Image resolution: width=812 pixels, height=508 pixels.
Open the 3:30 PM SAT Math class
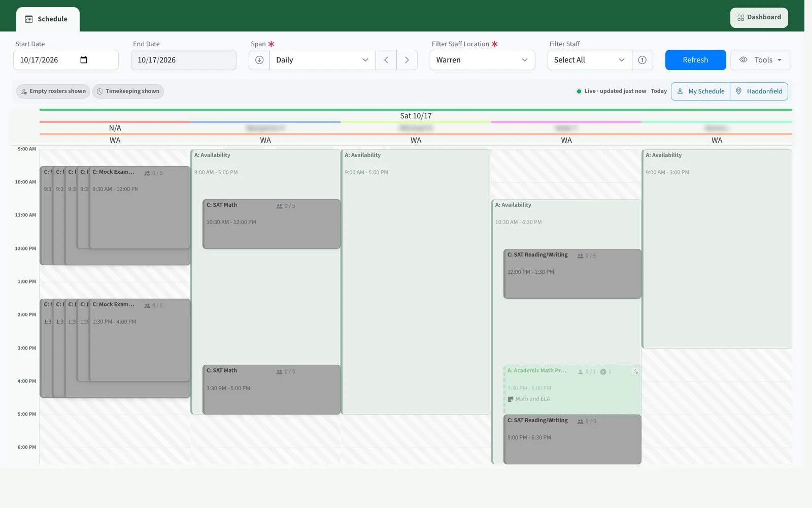pos(272,390)
